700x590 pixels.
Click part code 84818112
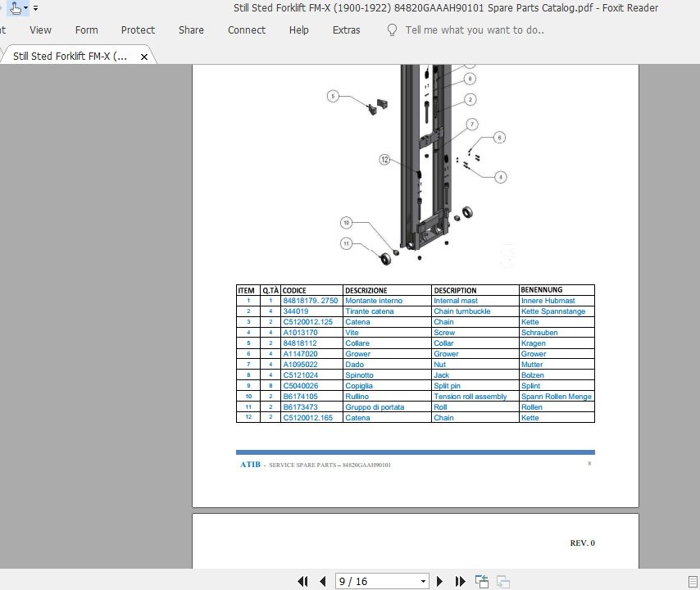coord(300,343)
